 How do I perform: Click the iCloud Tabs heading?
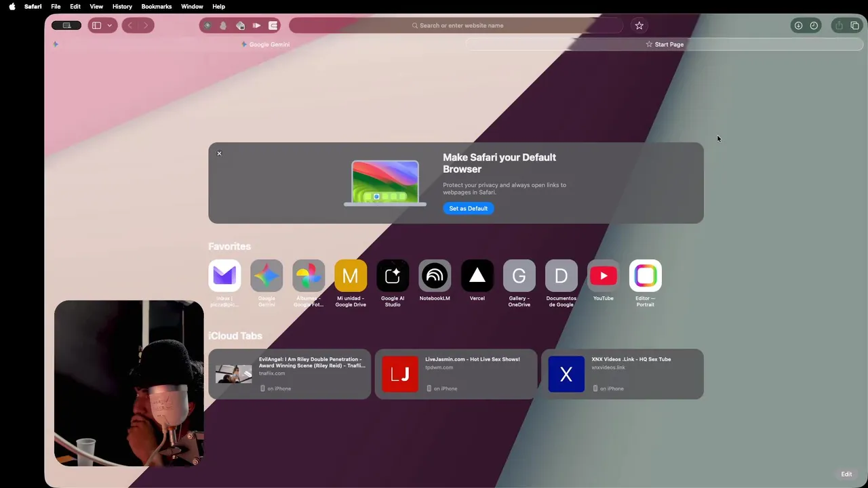(235, 336)
